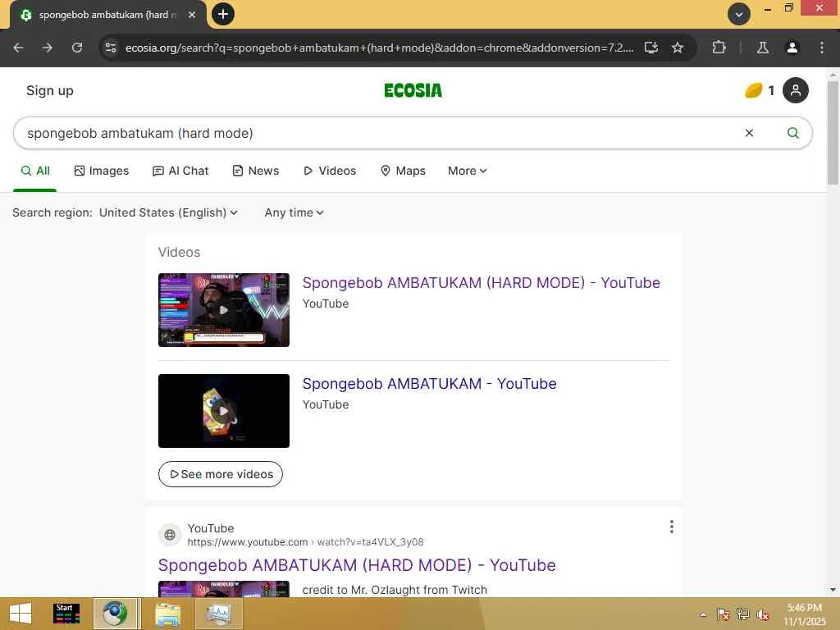Open the Chrome three-dot menu
The image size is (840, 630).
pyautogui.click(x=822, y=48)
